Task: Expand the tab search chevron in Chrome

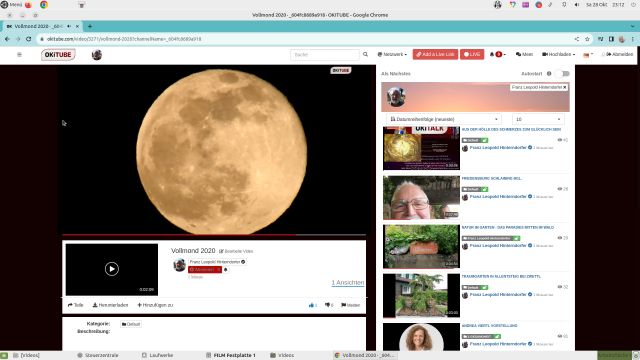Action: pyautogui.click(x=633, y=26)
